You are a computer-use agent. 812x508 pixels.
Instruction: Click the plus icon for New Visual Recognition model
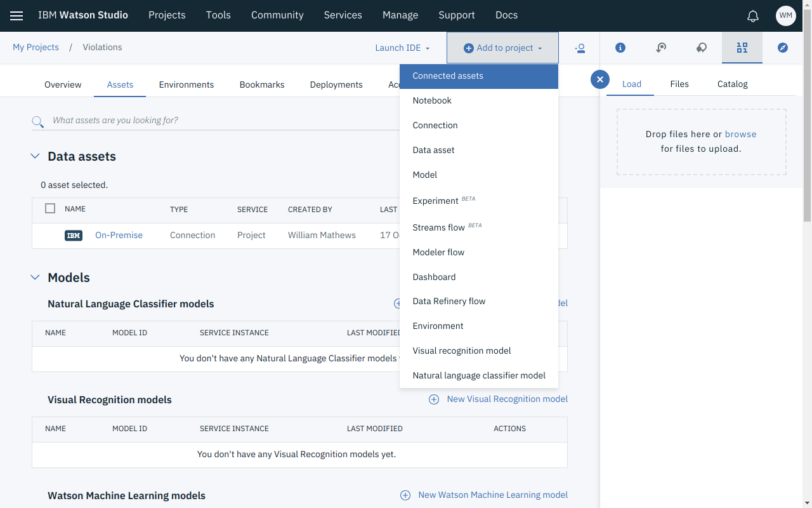(x=434, y=399)
